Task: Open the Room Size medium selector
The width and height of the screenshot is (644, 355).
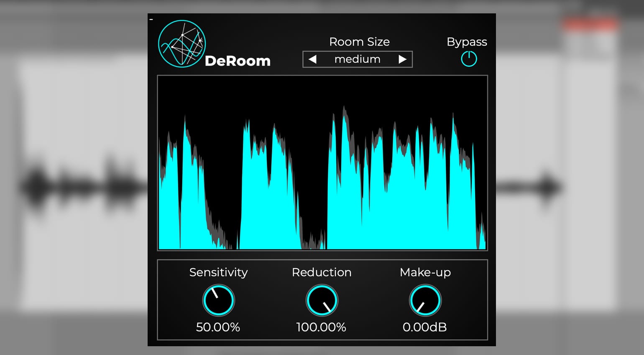Action: coord(358,59)
